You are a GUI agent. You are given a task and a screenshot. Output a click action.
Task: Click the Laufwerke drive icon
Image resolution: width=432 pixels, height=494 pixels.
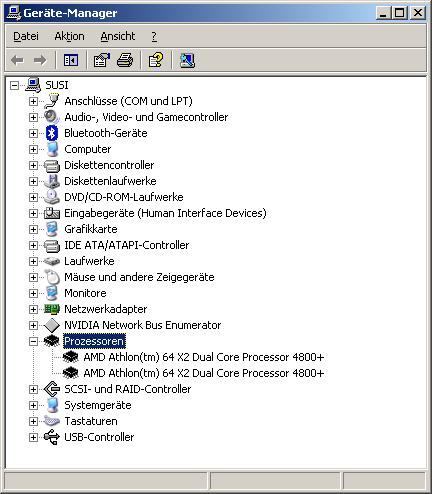click(x=52, y=261)
